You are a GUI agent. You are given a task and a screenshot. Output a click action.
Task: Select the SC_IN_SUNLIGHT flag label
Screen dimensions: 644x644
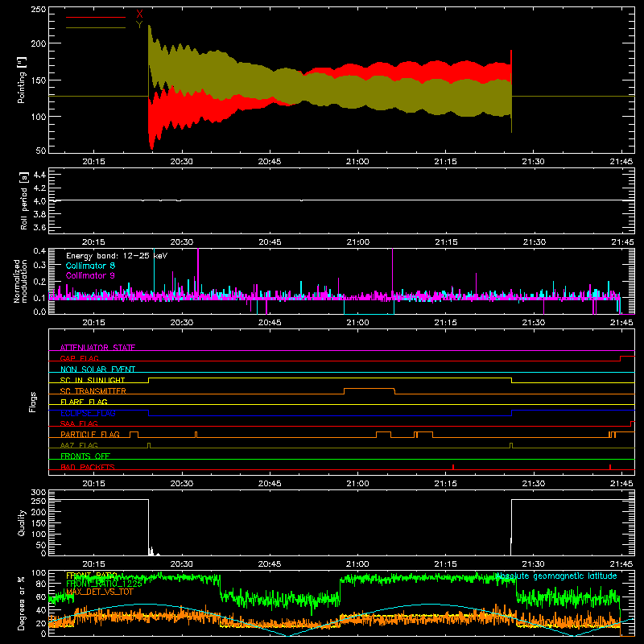(93, 380)
